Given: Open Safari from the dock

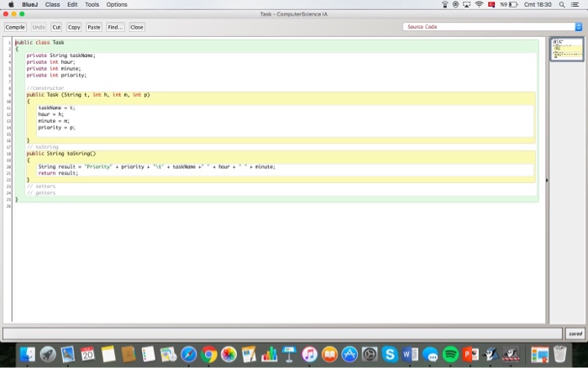Looking at the screenshot, I should (189, 354).
